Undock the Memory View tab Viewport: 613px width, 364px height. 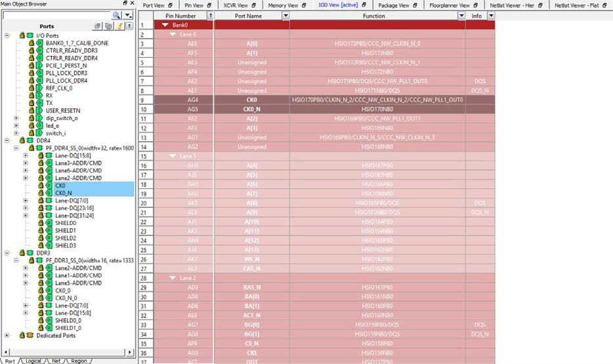[x=304, y=5]
